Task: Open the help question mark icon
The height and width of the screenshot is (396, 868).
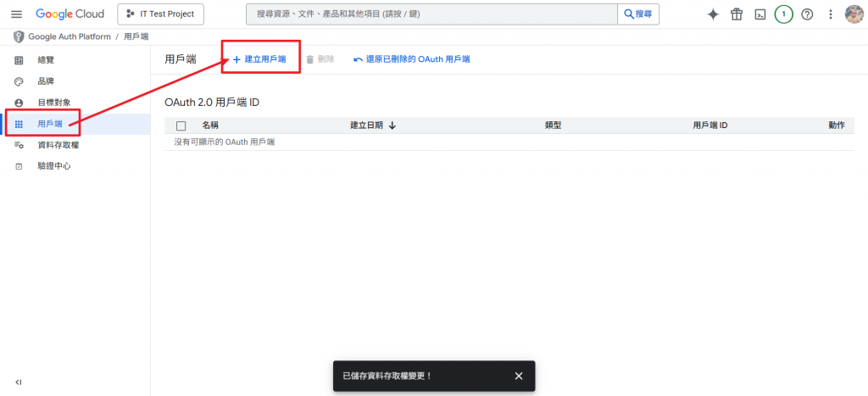Action: pyautogui.click(x=807, y=14)
